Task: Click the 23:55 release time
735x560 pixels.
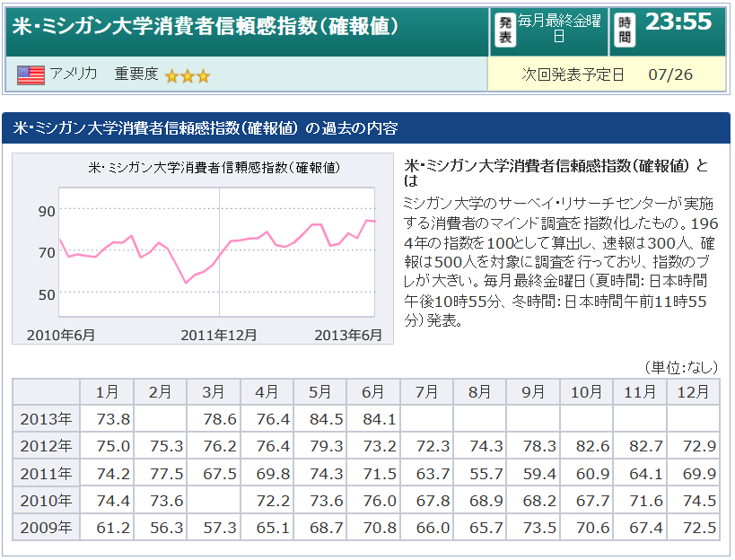Action: pos(678,22)
